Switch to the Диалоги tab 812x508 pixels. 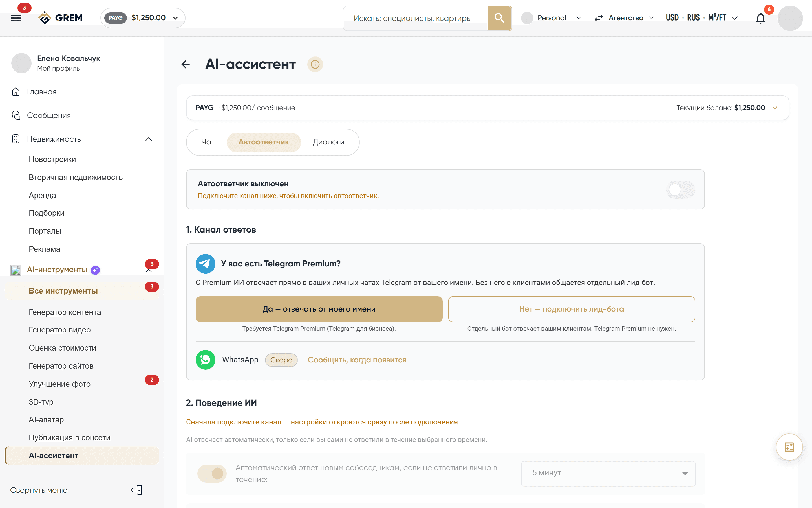click(x=328, y=142)
